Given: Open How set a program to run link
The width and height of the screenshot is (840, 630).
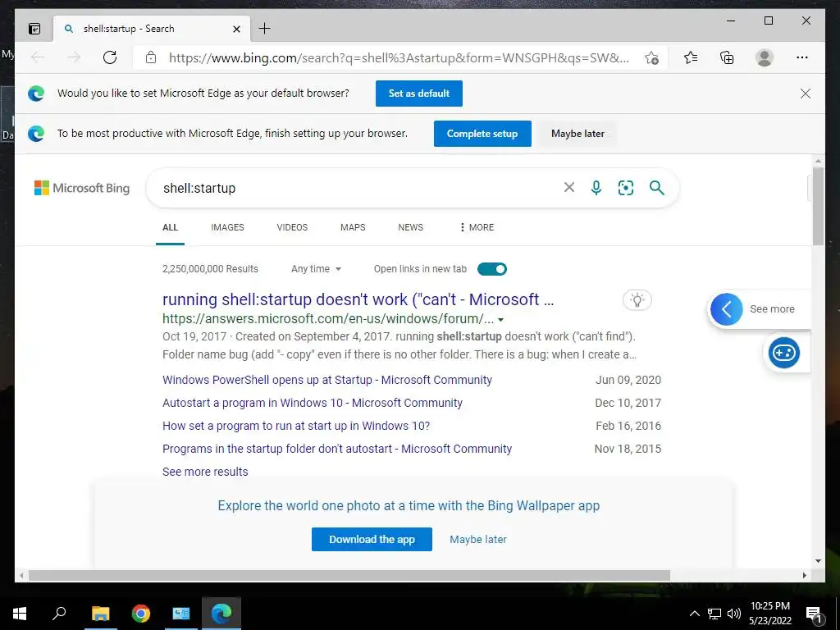Looking at the screenshot, I should coord(295,426).
